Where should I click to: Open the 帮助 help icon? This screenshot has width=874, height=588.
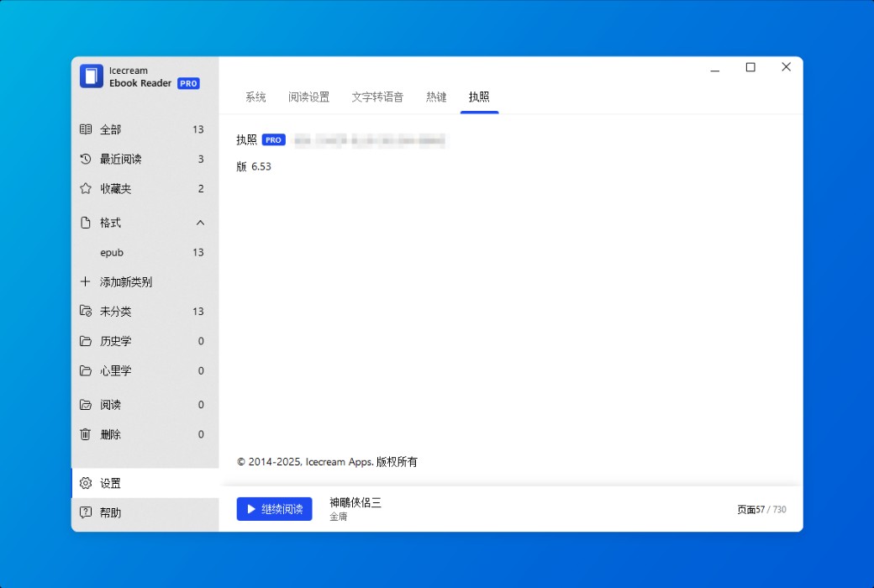click(85, 512)
